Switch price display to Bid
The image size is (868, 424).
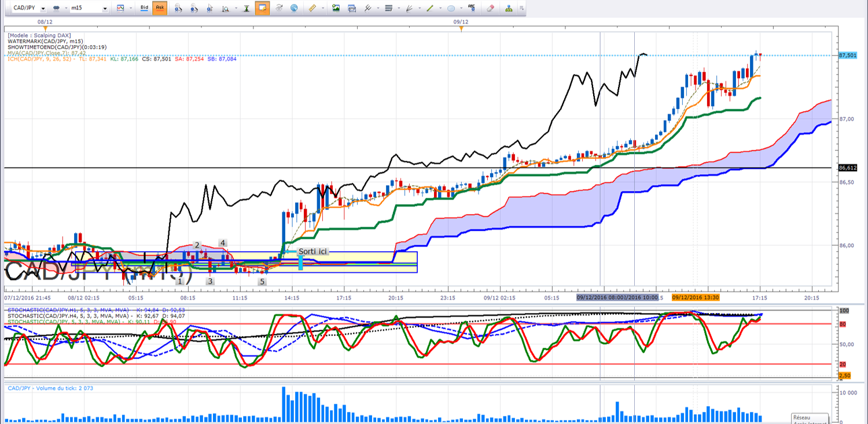(144, 8)
